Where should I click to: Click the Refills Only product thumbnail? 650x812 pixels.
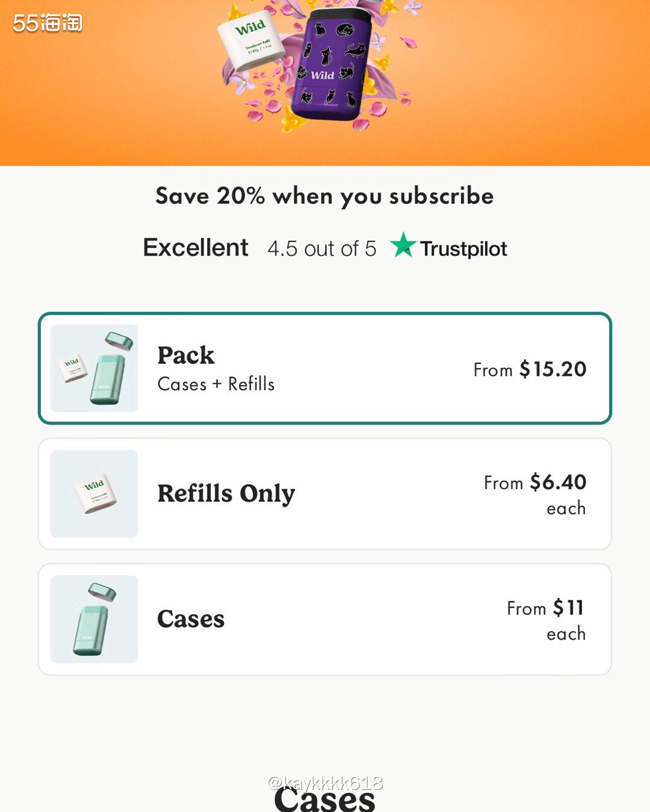coord(94,494)
